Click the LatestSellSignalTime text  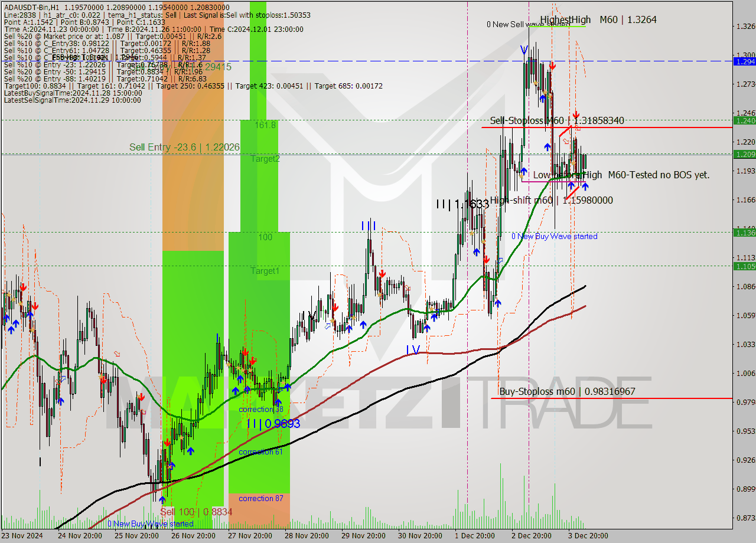point(72,100)
